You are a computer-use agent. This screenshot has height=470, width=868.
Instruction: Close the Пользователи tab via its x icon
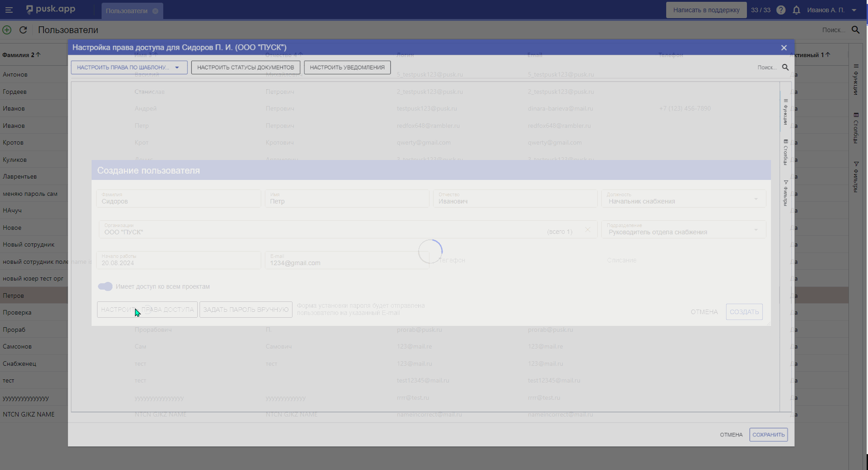tap(156, 11)
